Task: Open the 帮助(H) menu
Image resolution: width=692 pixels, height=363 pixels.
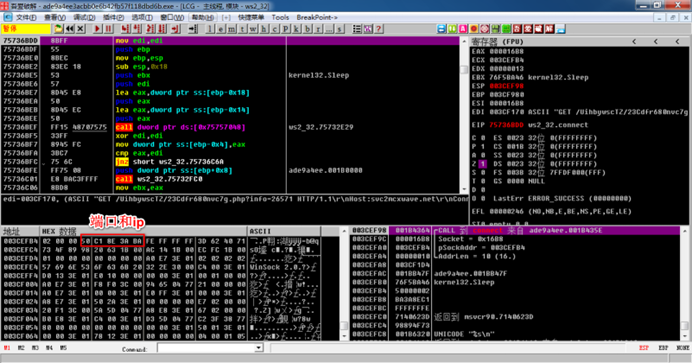Action: click(202, 17)
